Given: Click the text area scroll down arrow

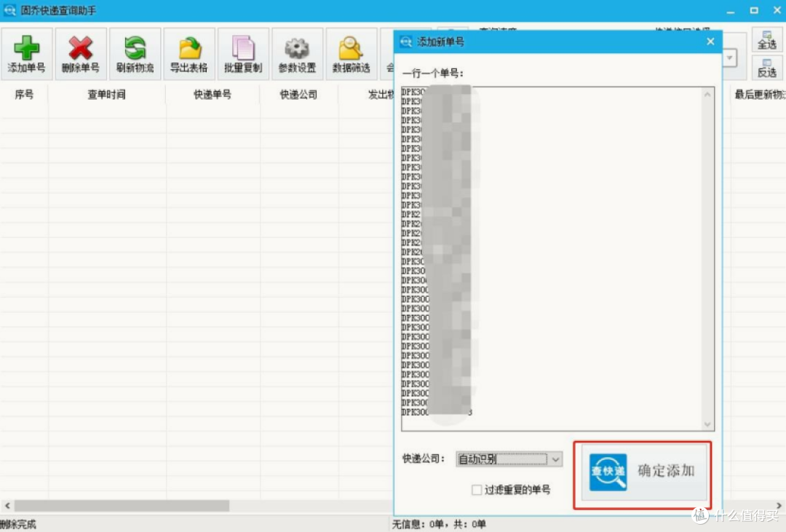Looking at the screenshot, I should [707, 424].
